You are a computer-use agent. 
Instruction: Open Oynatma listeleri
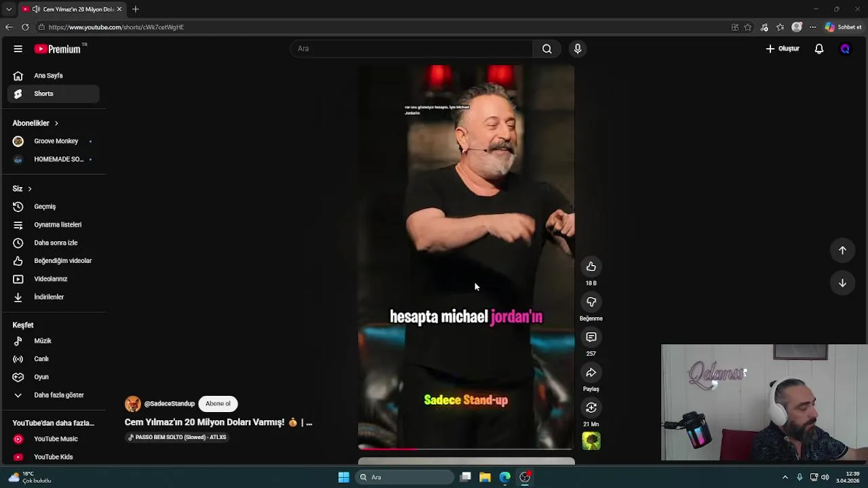pos(53,225)
